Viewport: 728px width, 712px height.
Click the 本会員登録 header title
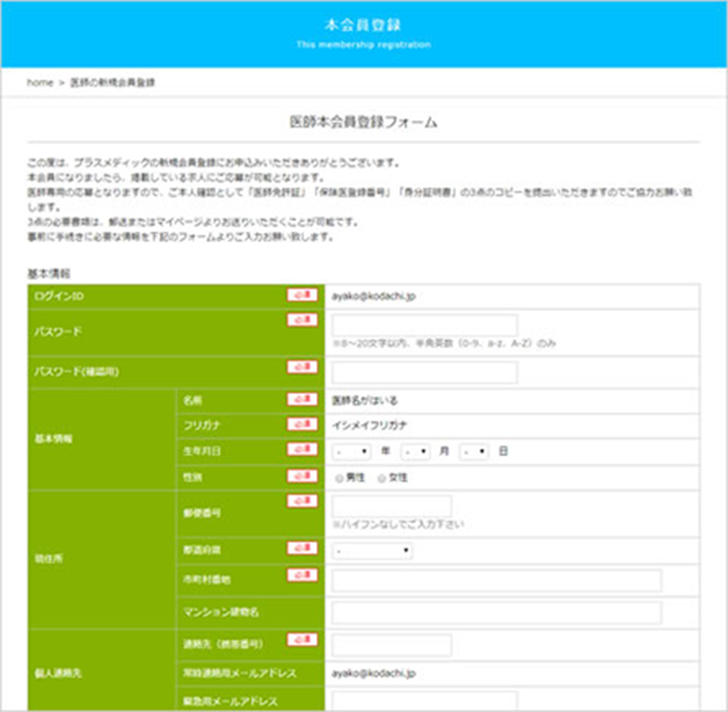363,24
